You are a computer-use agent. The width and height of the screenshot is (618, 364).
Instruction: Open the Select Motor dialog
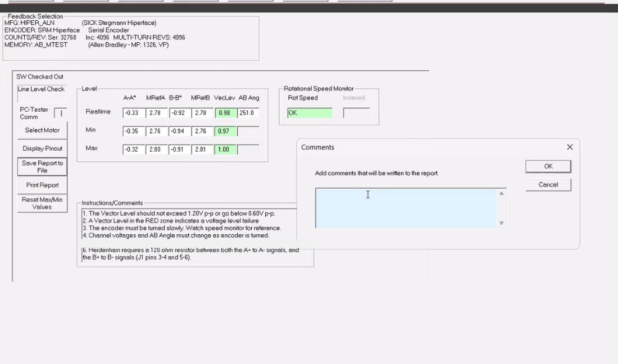(42, 130)
